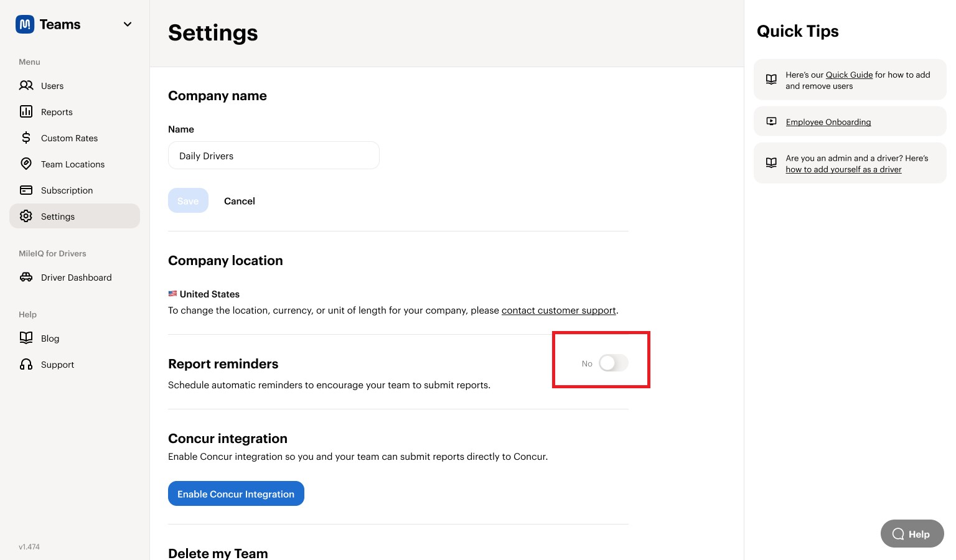
Task: Open the Help chat widget
Action: point(912,534)
